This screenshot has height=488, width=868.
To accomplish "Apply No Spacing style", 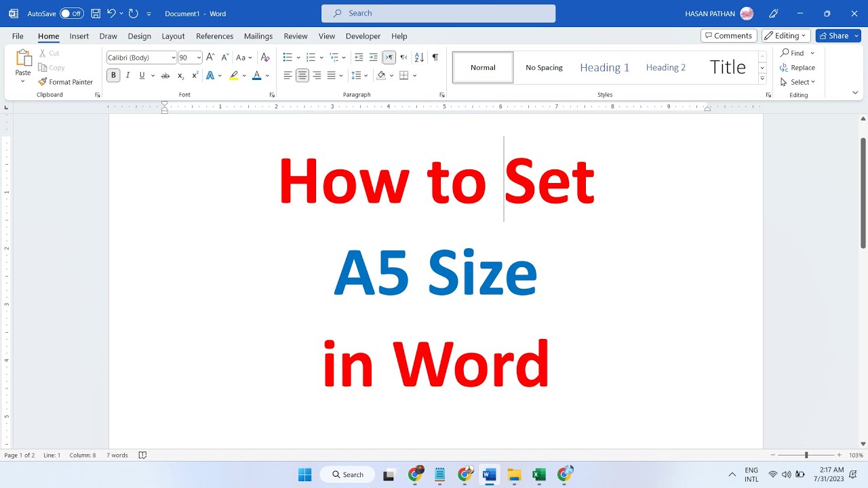I will point(544,67).
